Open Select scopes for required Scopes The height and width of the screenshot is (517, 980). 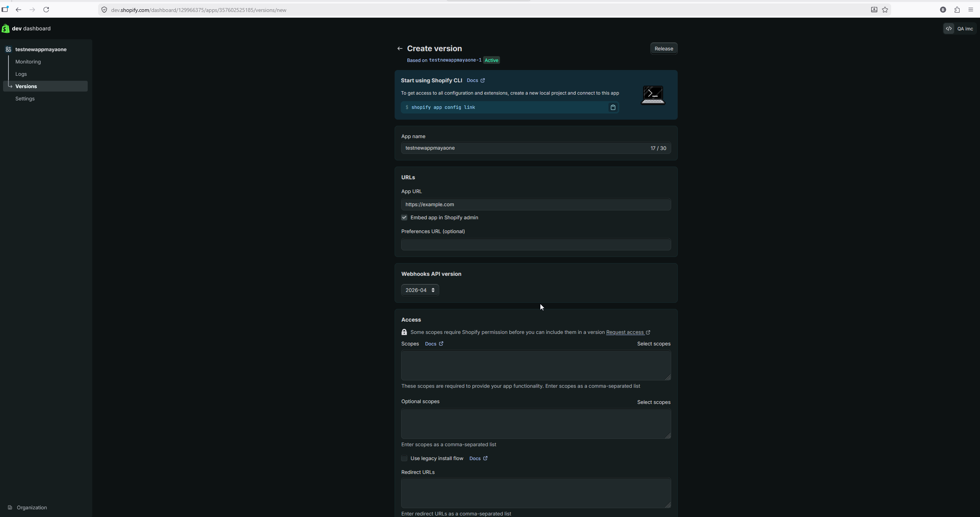(x=653, y=344)
